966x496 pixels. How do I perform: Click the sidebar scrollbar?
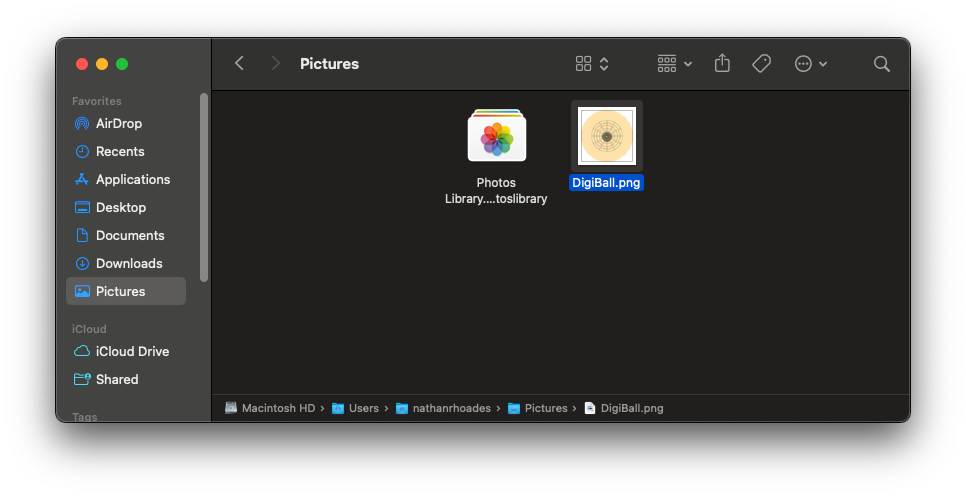[204, 186]
